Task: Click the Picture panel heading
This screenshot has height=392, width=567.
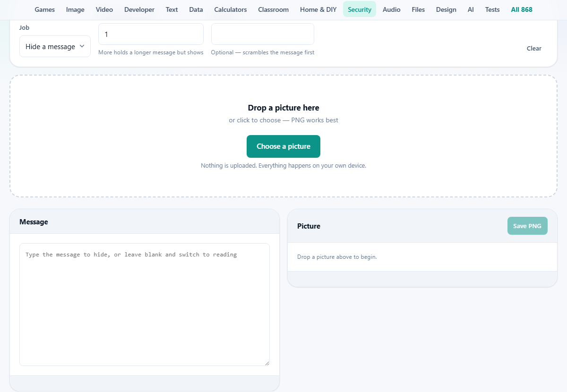Action: (x=309, y=226)
